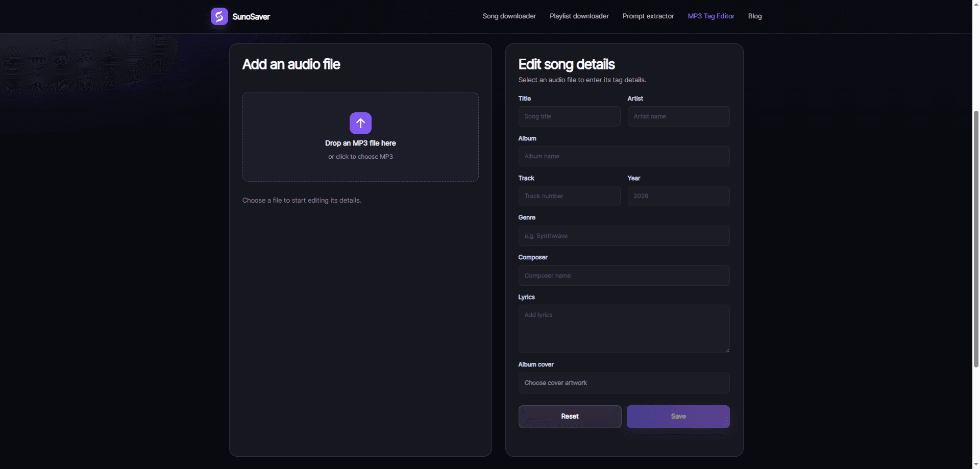The height and width of the screenshot is (469, 980).
Task: Select the Track number field
Action: point(569,196)
